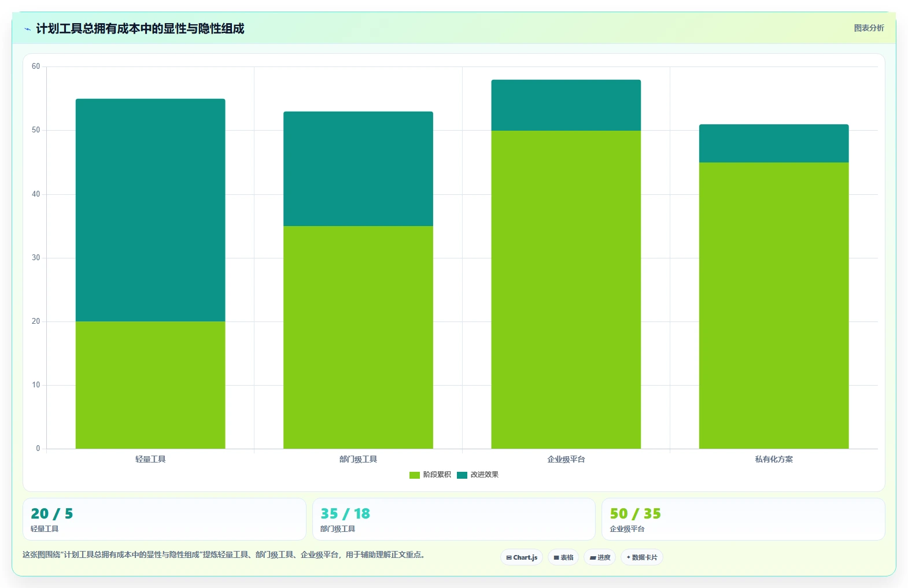Click the 轻量工具 x-axis label
The image size is (908, 588).
(x=150, y=459)
